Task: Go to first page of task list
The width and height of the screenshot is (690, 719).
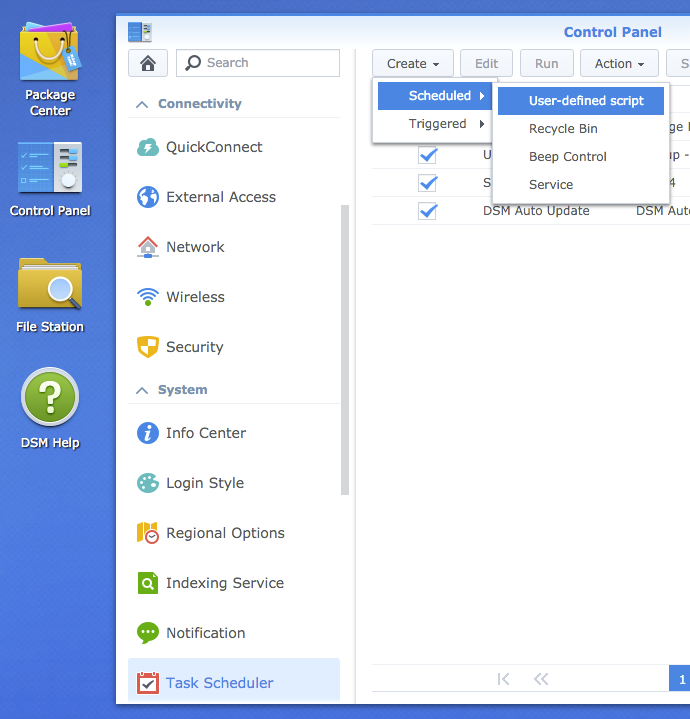Action: click(x=503, y=679)
